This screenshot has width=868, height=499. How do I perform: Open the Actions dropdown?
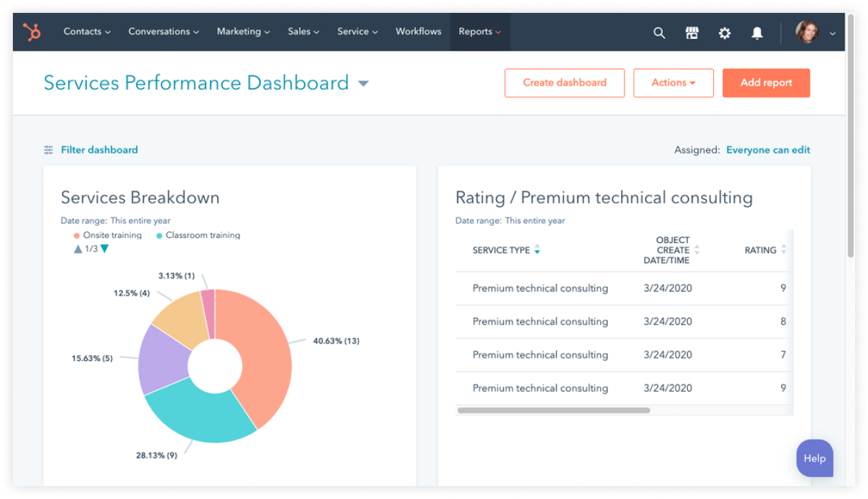(673, 83)
